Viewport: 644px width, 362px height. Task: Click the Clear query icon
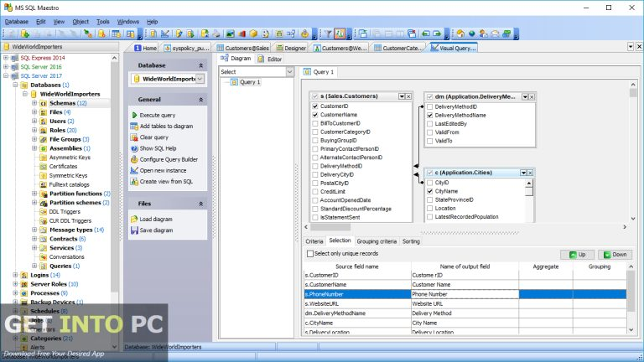(134, 137)
